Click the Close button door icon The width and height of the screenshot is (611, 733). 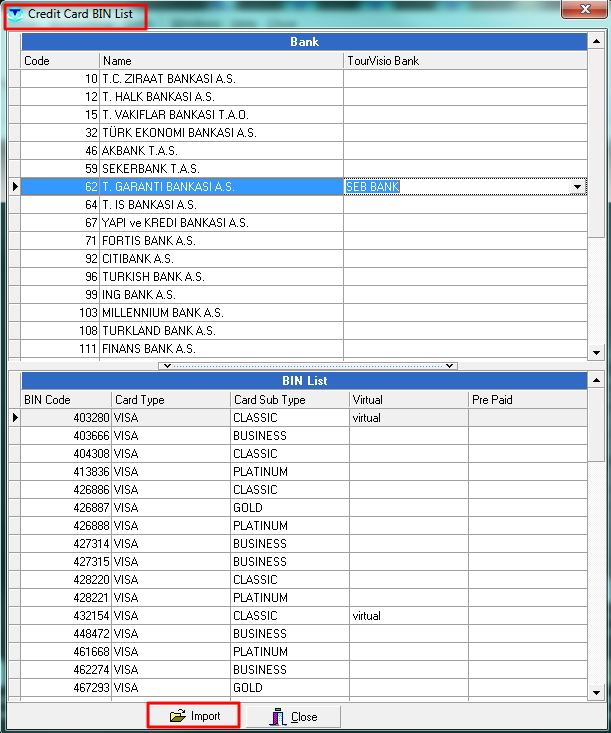(x=277, y=716)
